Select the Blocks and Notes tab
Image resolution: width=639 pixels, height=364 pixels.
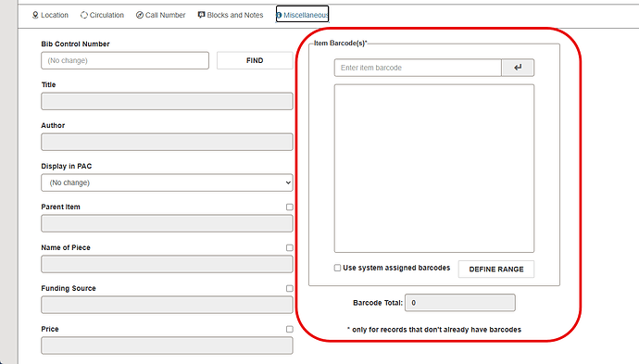pyautogui.click(x=231, y=15)
